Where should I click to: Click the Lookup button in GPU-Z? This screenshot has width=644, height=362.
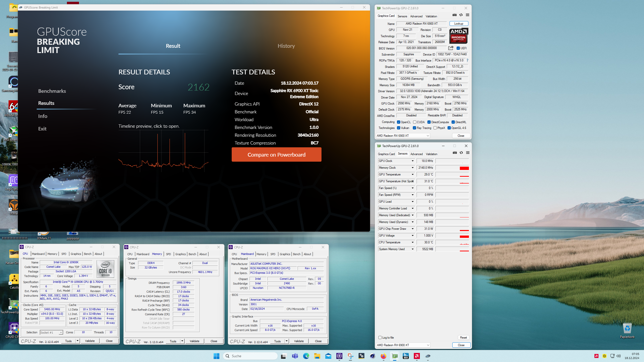click(459, 24)
